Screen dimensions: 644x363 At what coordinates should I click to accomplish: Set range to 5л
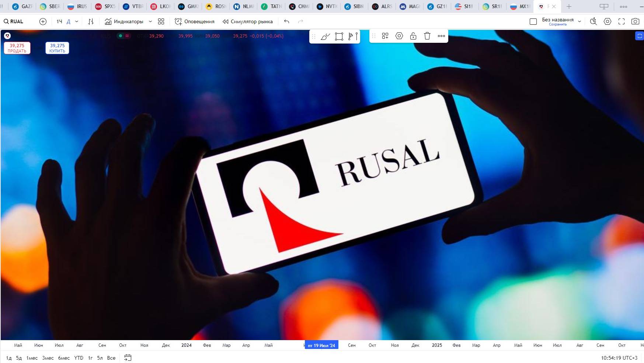point(100,358)
